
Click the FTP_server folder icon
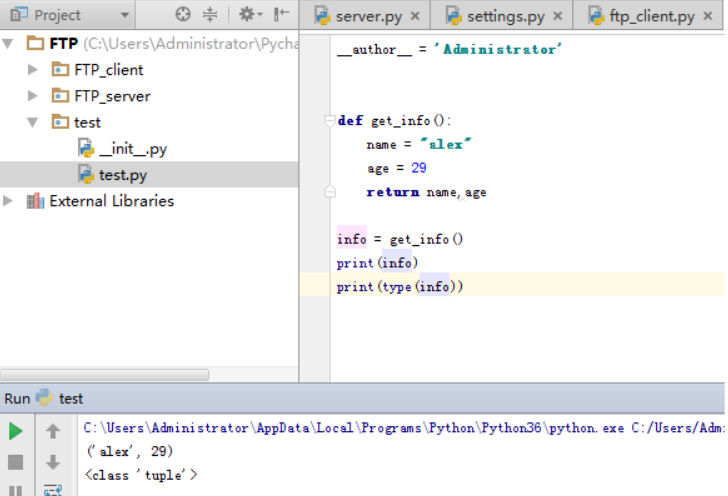coord(60,96)
